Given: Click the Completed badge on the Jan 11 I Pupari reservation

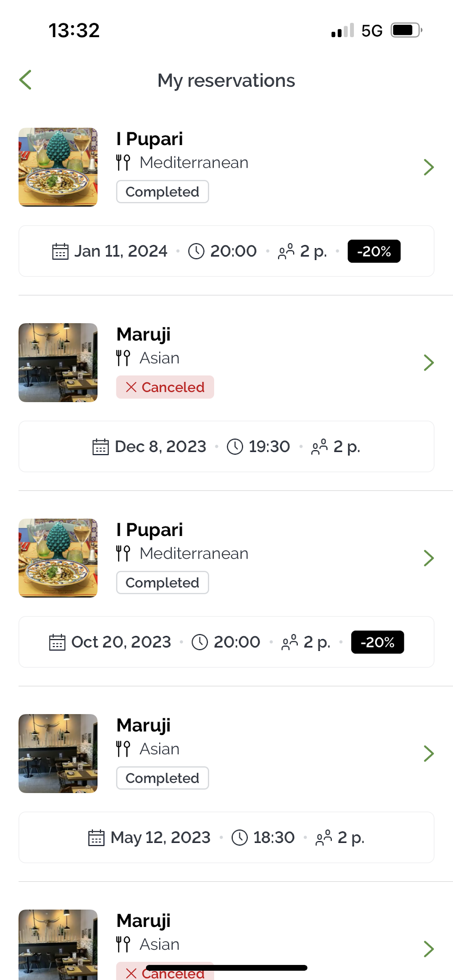Looking at the screenshot, I should click(162, 191).
